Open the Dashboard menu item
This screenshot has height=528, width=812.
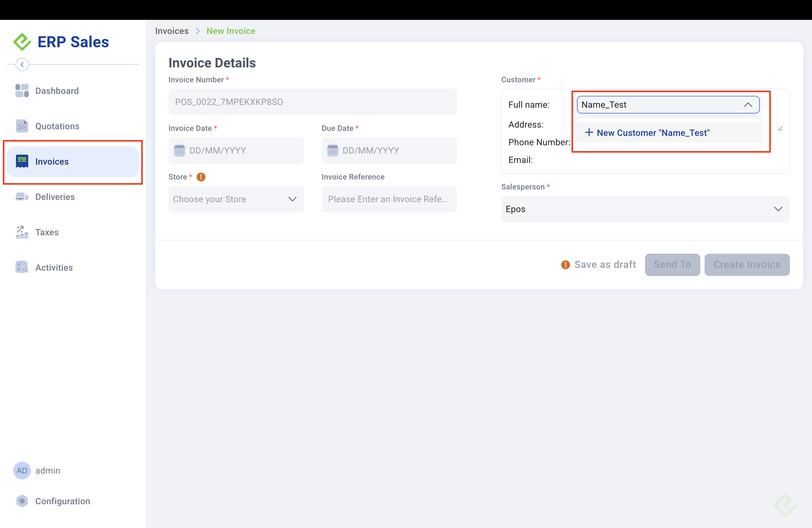(x=73, y=91)
